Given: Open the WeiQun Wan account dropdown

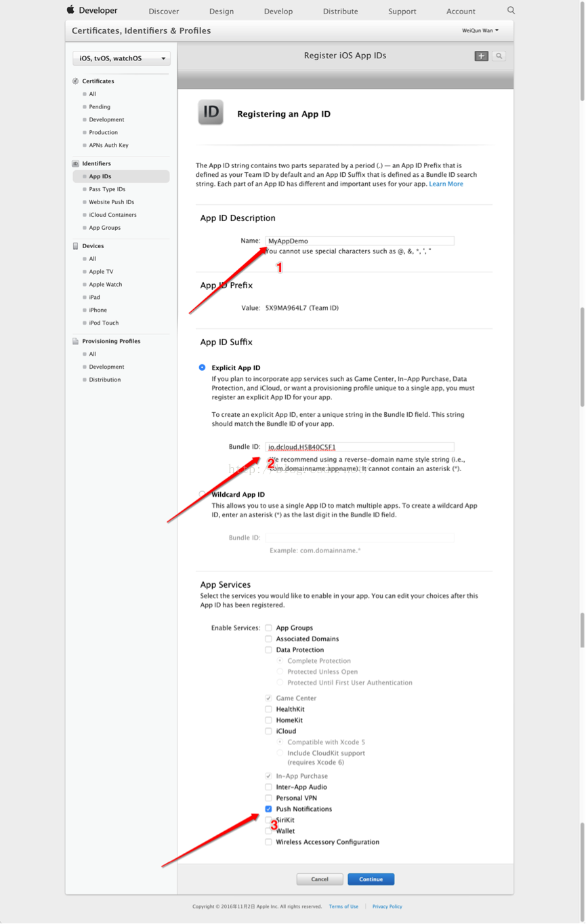Looking at the screenshot, I should (x=480, y=31).
